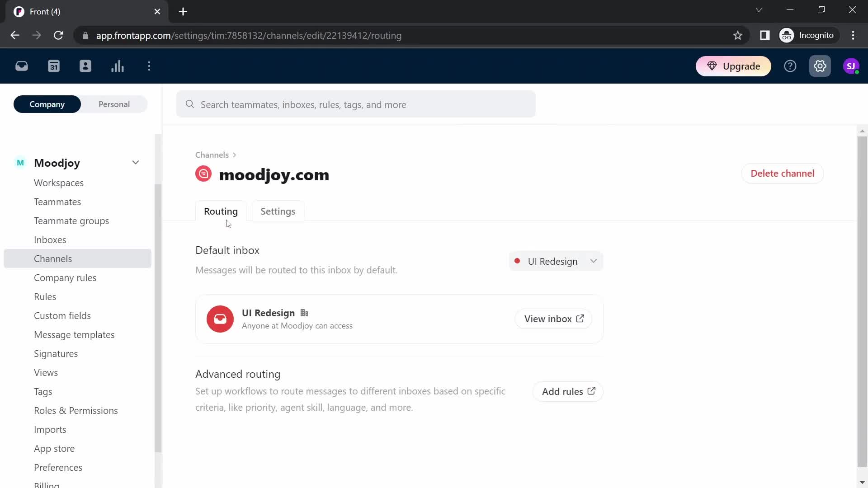This screenshot has height=488, width=868.
Task: Select the Settings tab
Action: [x=278, y=211]
